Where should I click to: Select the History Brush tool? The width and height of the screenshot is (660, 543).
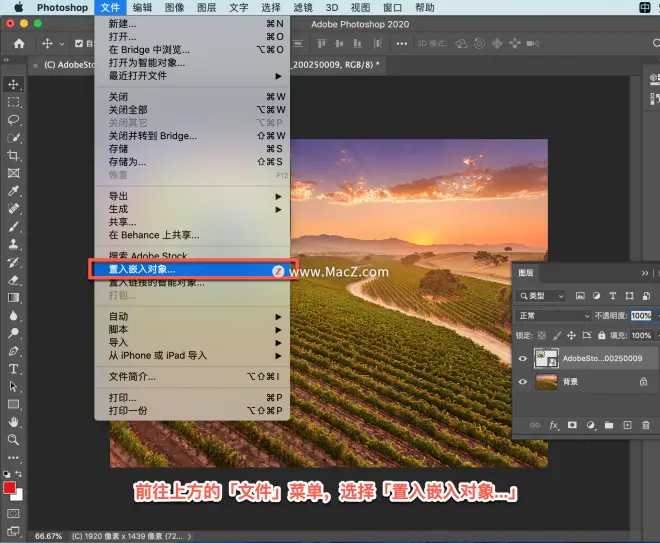tap(13, 262)
